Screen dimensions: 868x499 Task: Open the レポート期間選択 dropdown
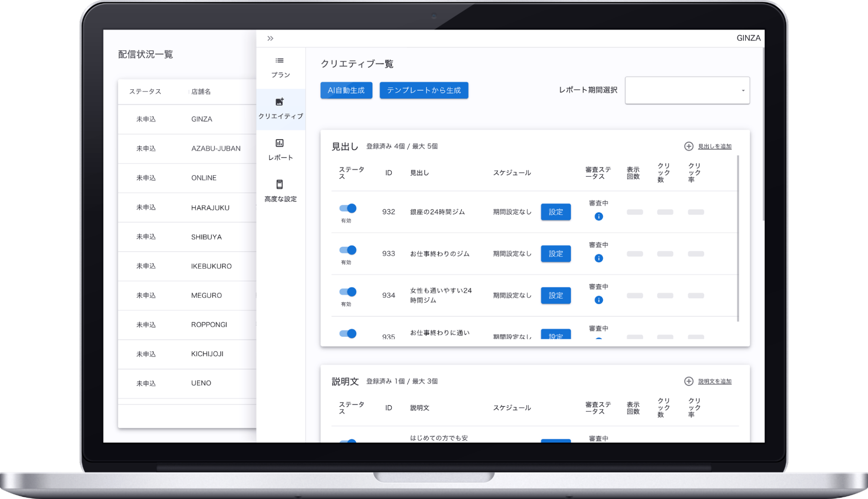tap(687, 90)
